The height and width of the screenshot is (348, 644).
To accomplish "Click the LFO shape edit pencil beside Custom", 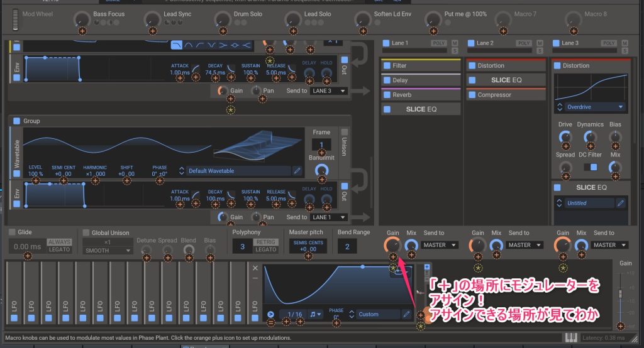I will click(x=406, y=314).
